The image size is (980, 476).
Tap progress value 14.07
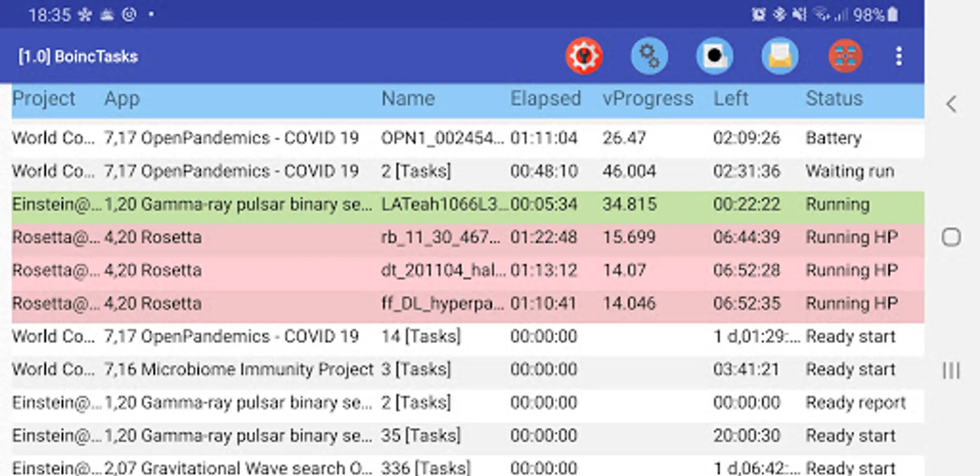click(624, 270)
